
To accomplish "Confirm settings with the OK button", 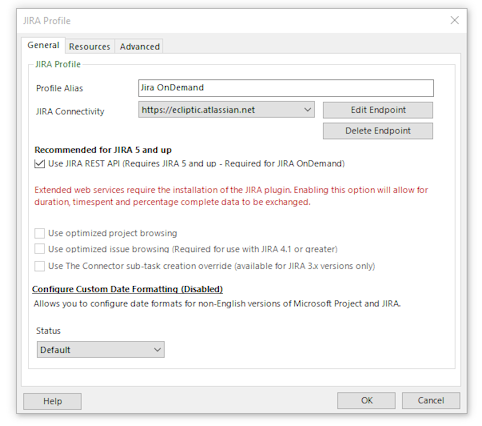I will 366,400.
